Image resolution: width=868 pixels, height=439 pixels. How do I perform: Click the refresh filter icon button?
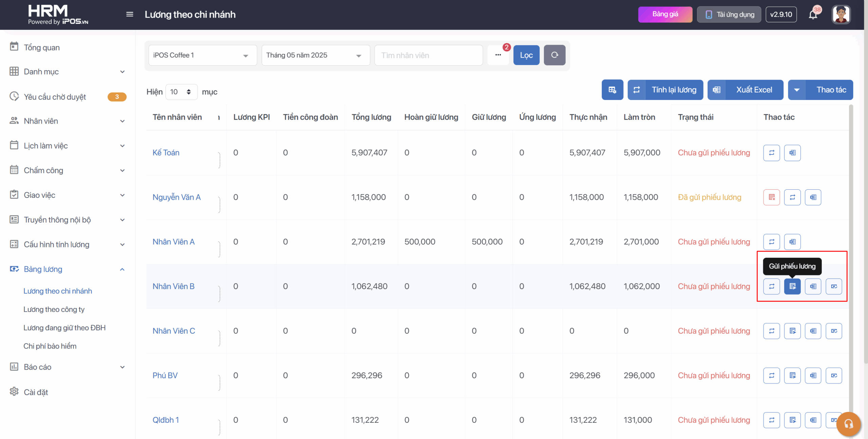click(554, 55)
